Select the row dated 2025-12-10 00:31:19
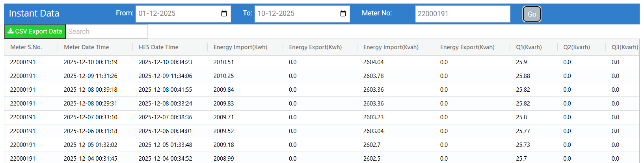Screen dimensions: 644x163 [90, 62]
